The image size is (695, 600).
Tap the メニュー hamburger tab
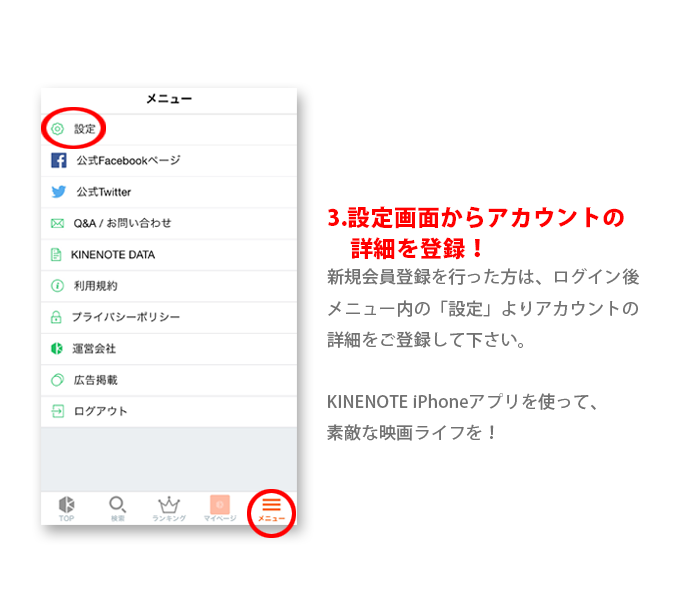point(271,510)
